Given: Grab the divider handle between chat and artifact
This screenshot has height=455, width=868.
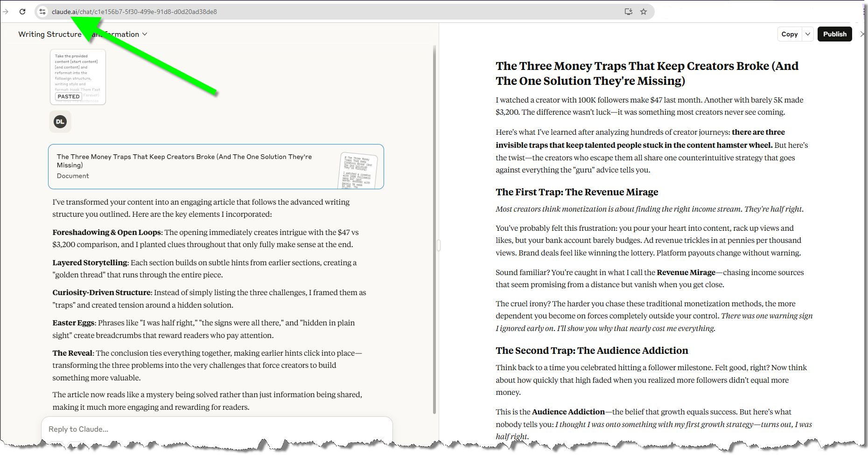Looking at the screenshot, I should [439, 245].
